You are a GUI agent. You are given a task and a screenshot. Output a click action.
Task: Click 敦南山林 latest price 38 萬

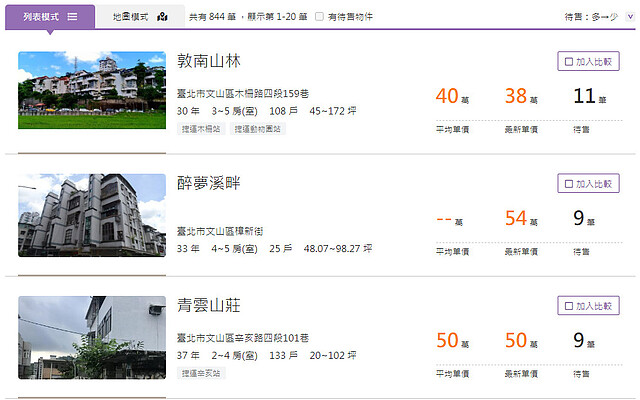click(x=521, y=96)
